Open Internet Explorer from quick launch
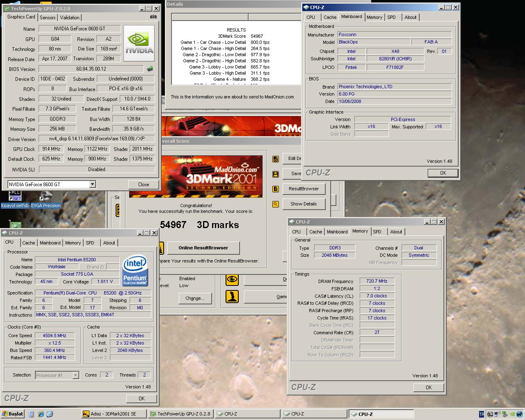Viewport: 525px width, 420px height. 41,414
